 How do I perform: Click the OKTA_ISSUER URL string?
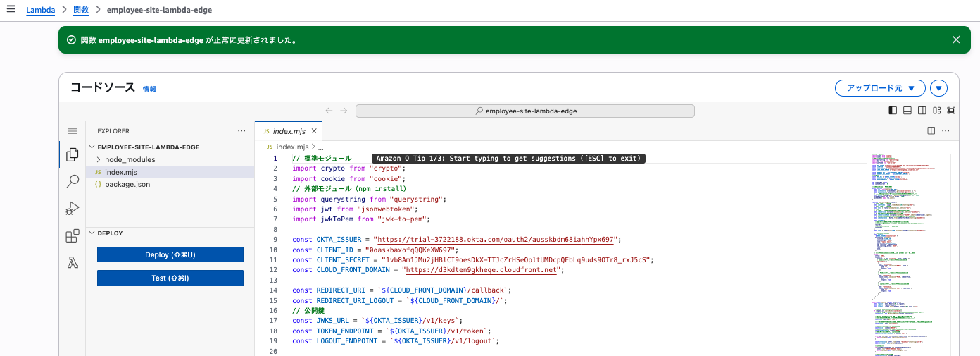[x=496, y=240]
